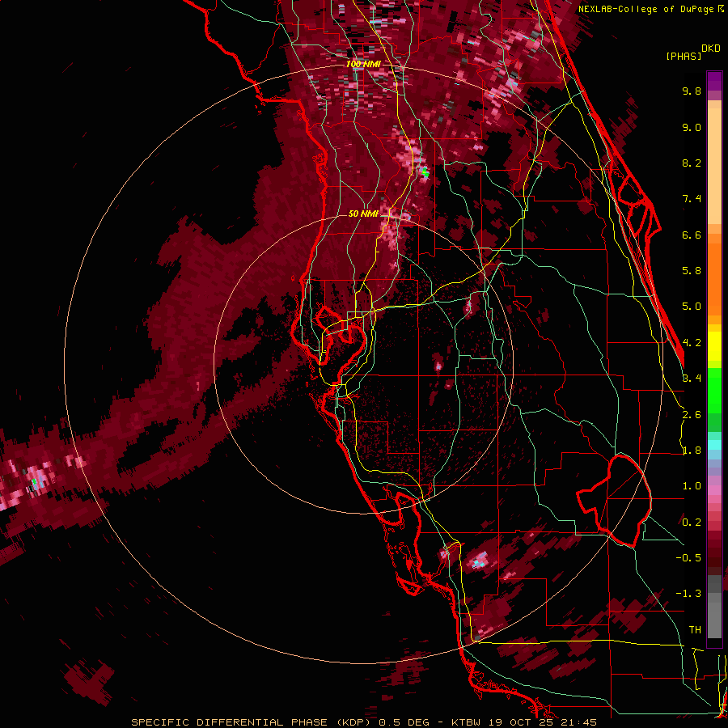The width and height of the screenshot is (728, 728).
Task: Click the 8.2 scale value
Action: [x=692, y=163]
